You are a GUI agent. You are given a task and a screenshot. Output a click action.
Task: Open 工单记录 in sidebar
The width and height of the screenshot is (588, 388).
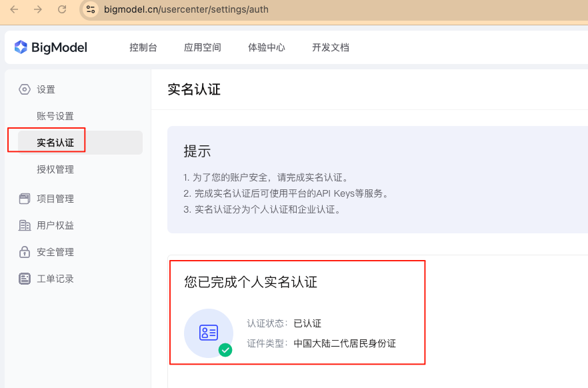coord(55,279)
